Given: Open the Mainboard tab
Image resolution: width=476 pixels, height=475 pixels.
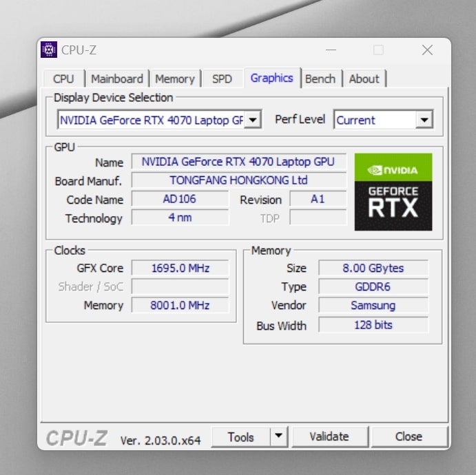Looking at the screenshot, I should pos(117,78).
